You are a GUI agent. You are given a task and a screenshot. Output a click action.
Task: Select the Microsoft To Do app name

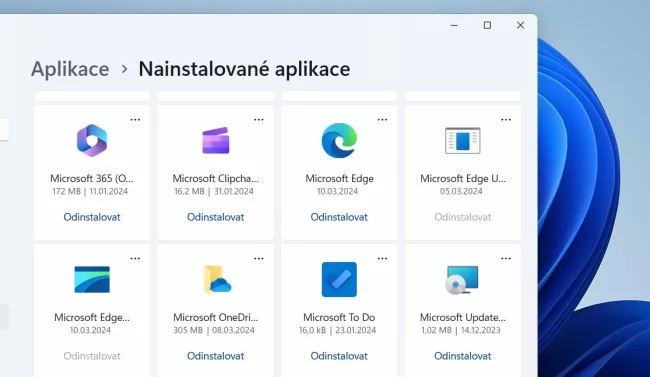(339, 317)
